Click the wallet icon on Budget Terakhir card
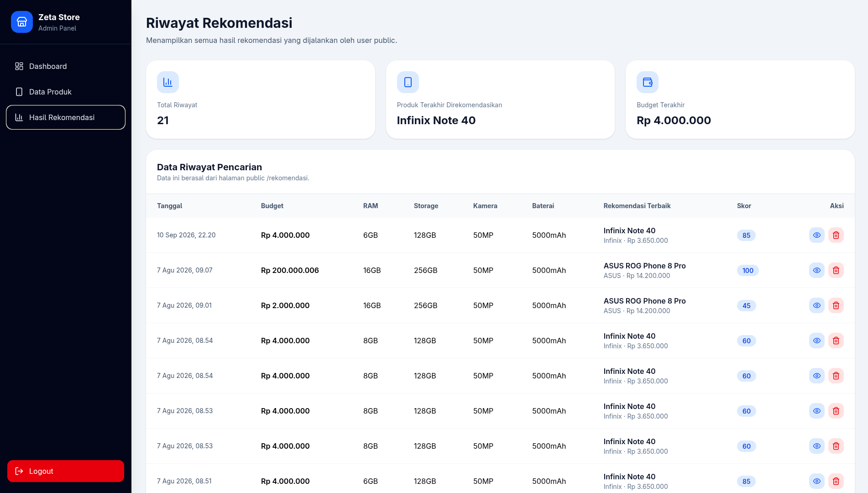 (x=648, y=82)
